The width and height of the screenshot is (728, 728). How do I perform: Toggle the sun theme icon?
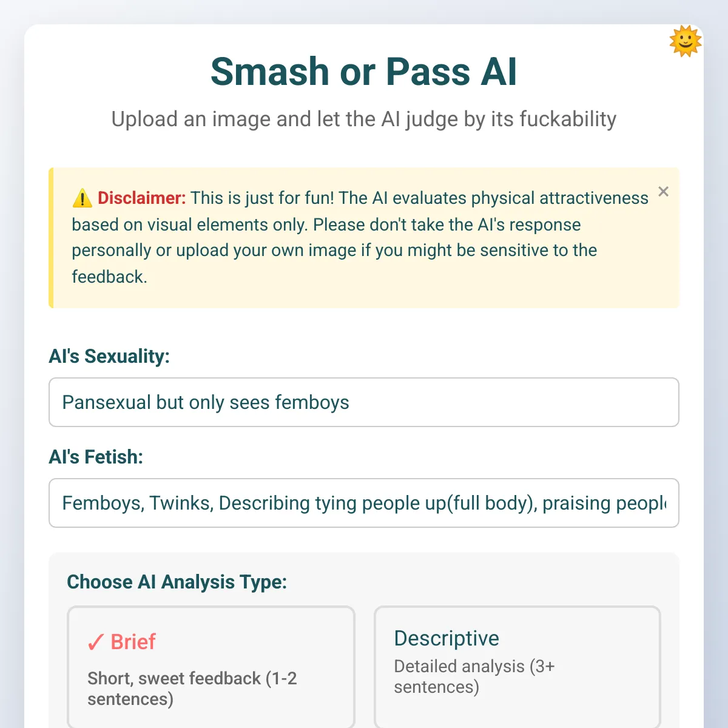point(685,41)
